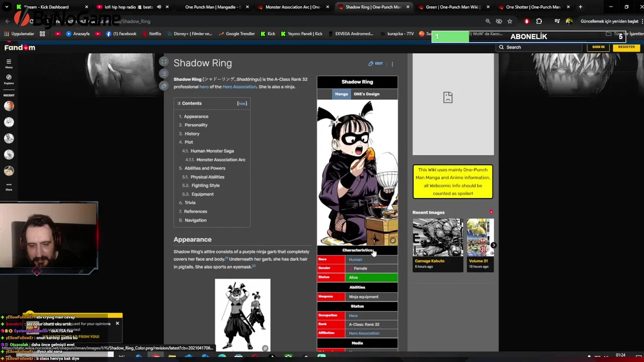Jump to Abilities and Powers in Contents
This screenshot has width=644, height=362.
(x=205, y=168)
